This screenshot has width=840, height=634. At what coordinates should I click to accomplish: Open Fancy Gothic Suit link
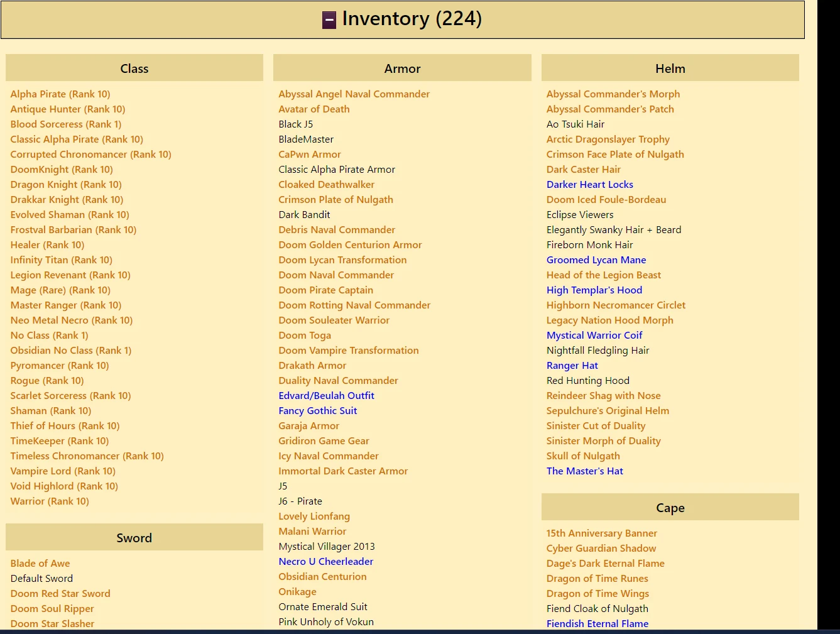click(318, 411)
